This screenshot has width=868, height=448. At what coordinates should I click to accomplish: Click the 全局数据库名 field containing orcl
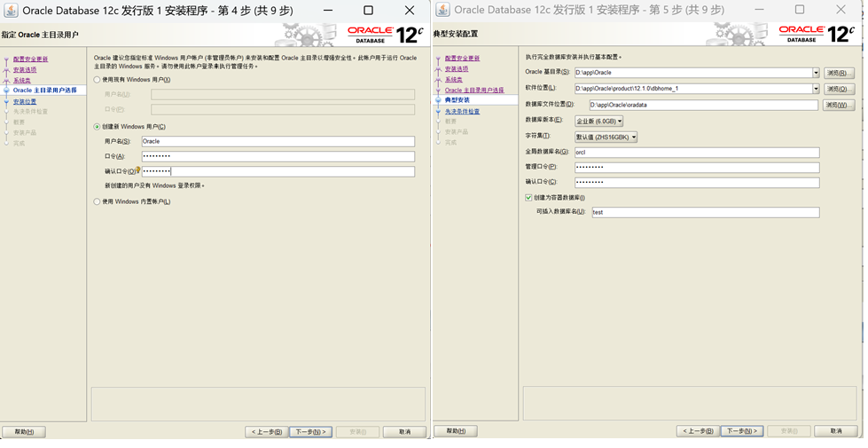pyautogui.click(x=697, y=153)
